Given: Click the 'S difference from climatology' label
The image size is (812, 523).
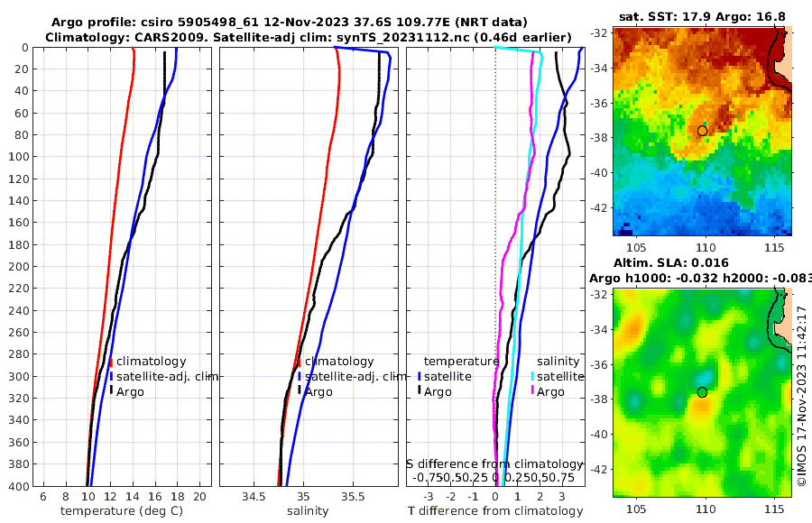Looking at the screenshot, I should pyautogui.click(x=494, y=464).
